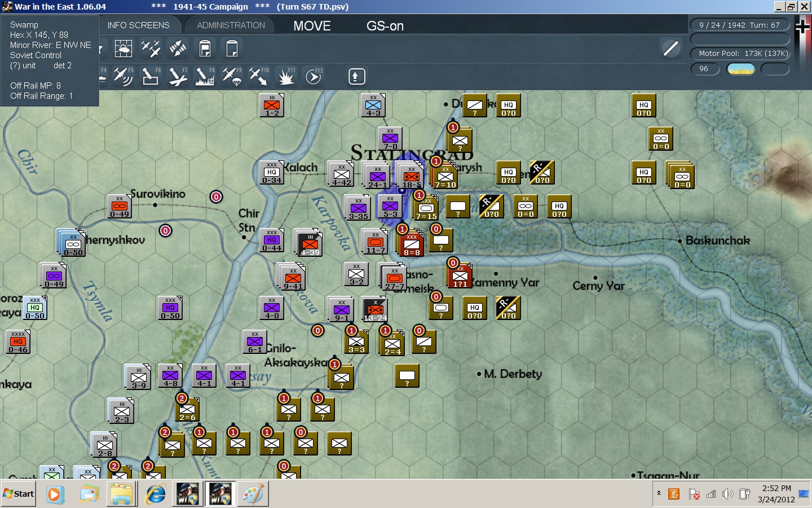Launch Internet Explorer from the taskbar
The height and width of the screenshot is (508, 812).
156,494
